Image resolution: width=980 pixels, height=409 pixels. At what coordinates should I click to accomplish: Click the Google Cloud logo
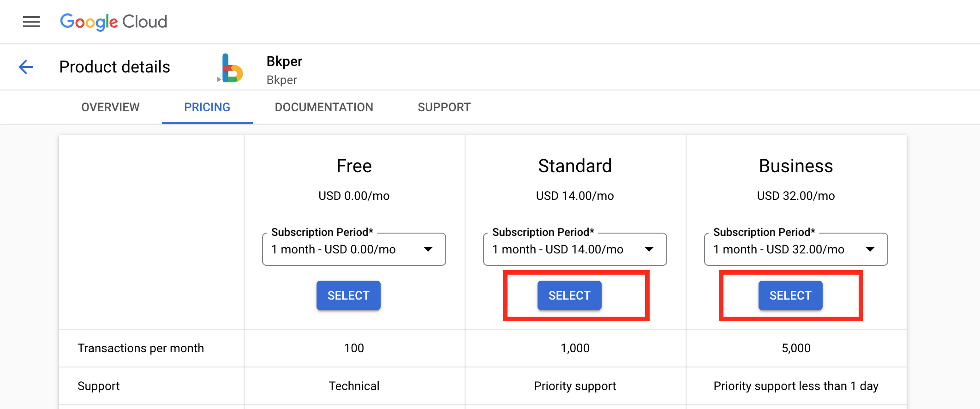click(114, 22)
